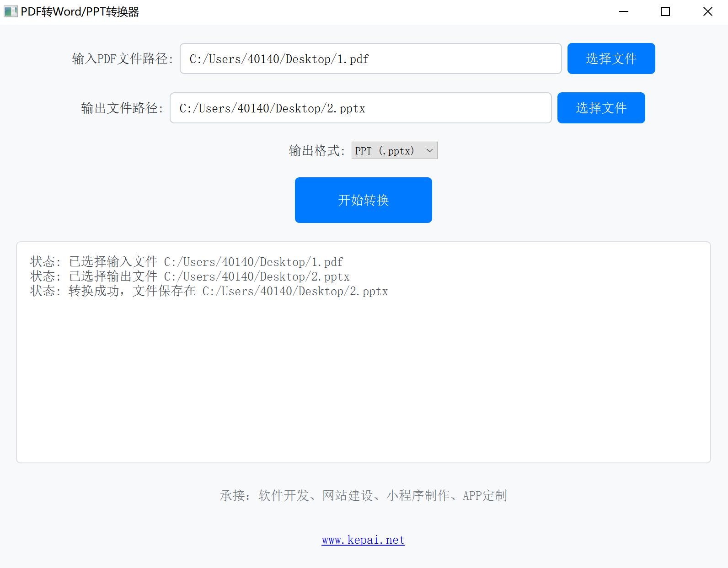Click the 输入PDF文件路径 label
Image resolution: width=728 pixels, height=568 pixels.
(x=123, y=59)
